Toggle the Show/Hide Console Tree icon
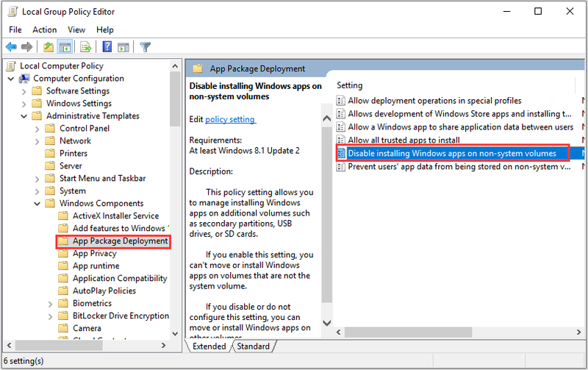The height and width of the screenshot is (370, 588). click(x=65, y=47)
